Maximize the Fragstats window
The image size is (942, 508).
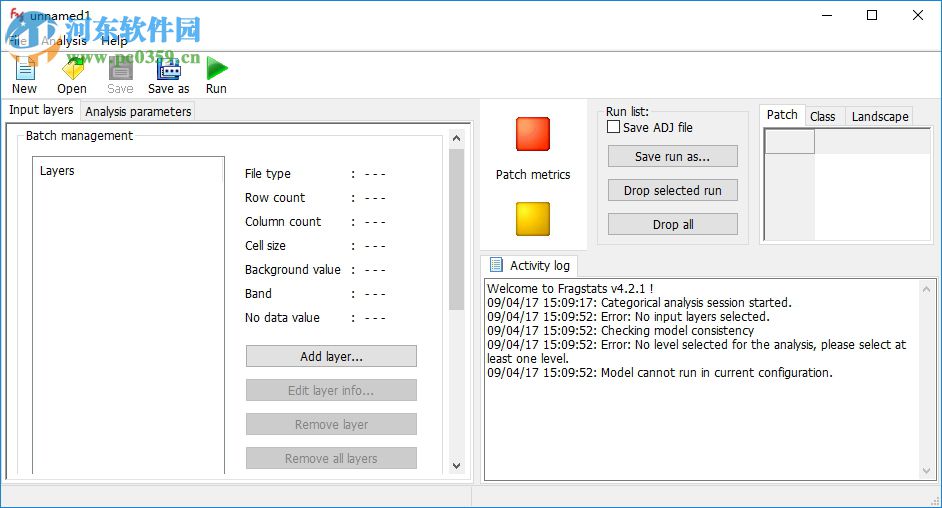(872, 15)
